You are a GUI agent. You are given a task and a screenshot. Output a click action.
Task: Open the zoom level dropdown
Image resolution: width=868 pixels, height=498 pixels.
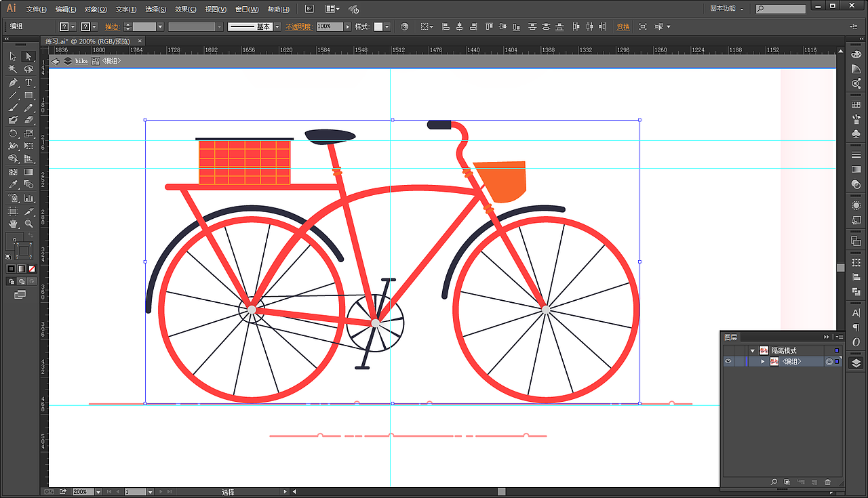(x=98, y=492)
